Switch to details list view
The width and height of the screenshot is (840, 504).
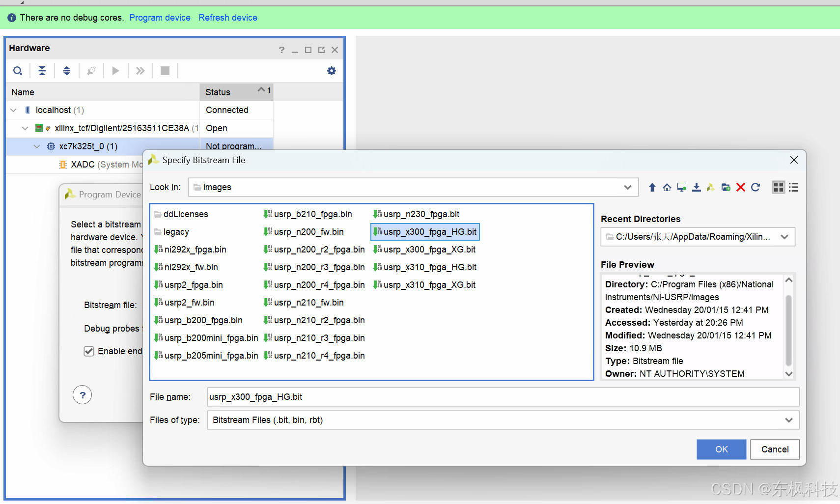793,187
